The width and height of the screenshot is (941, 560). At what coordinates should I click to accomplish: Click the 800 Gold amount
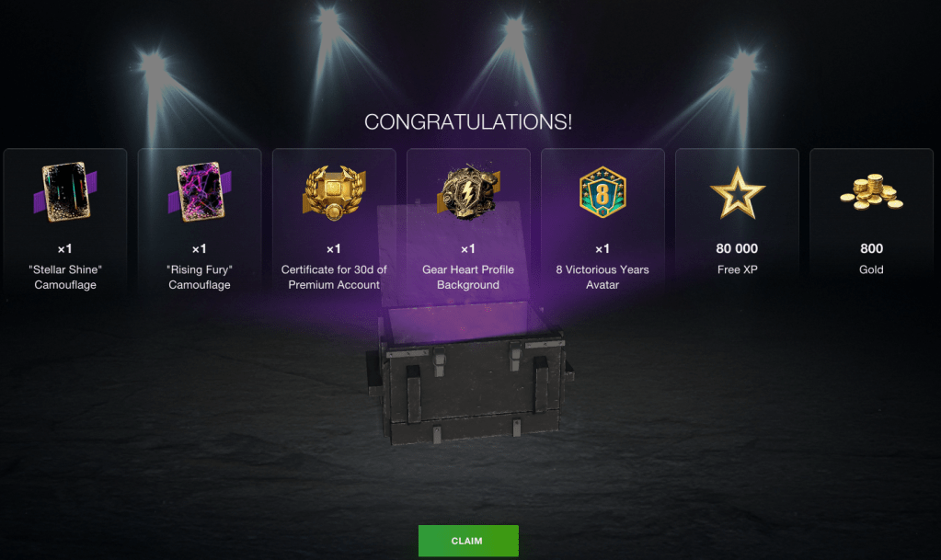point(871,248)
